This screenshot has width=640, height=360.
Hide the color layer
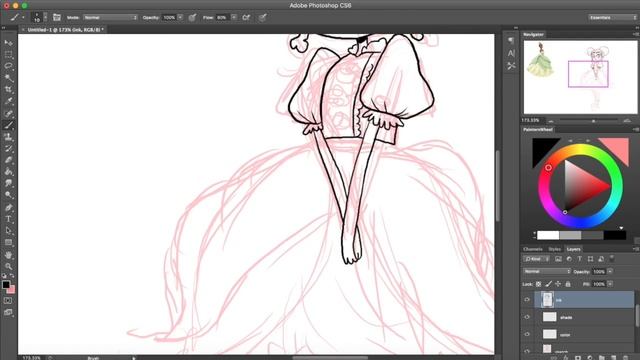527,334
